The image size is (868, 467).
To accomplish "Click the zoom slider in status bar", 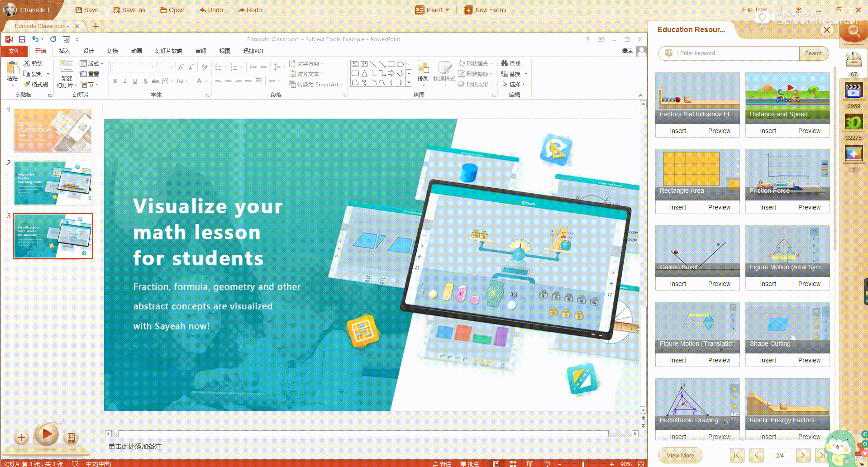I will point(584,464).
